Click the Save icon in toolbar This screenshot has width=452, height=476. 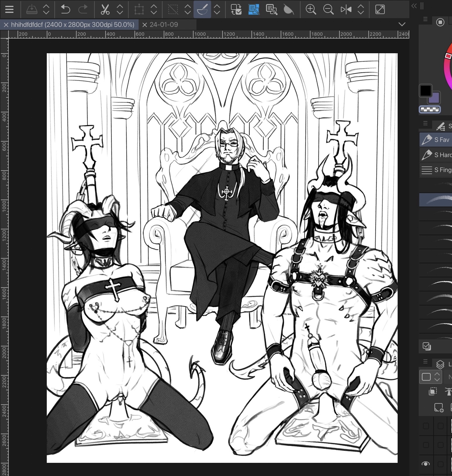pos(32,9)
